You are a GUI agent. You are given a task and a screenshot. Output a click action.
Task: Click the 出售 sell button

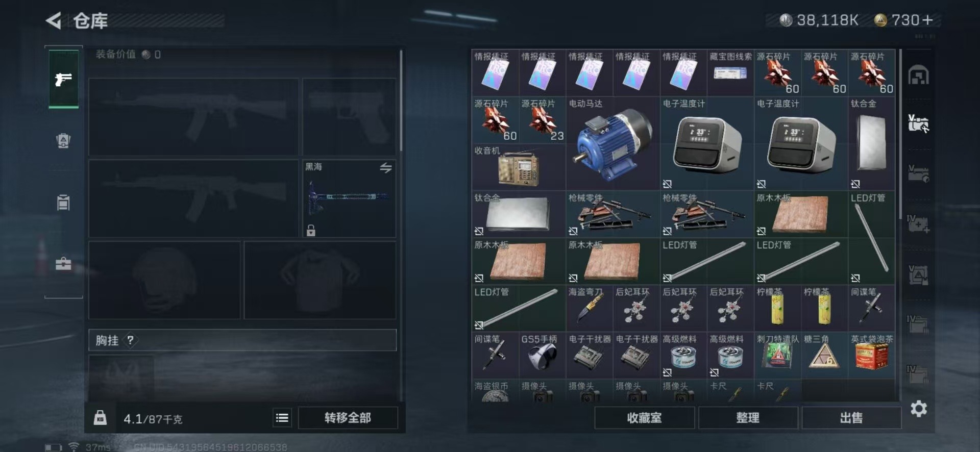[x=851, y=418]
